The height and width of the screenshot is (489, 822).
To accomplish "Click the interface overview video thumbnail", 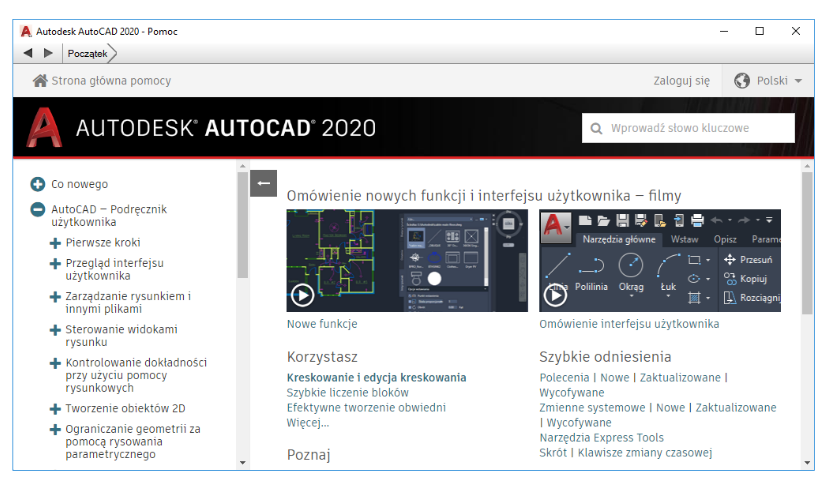I will (659, 260).
